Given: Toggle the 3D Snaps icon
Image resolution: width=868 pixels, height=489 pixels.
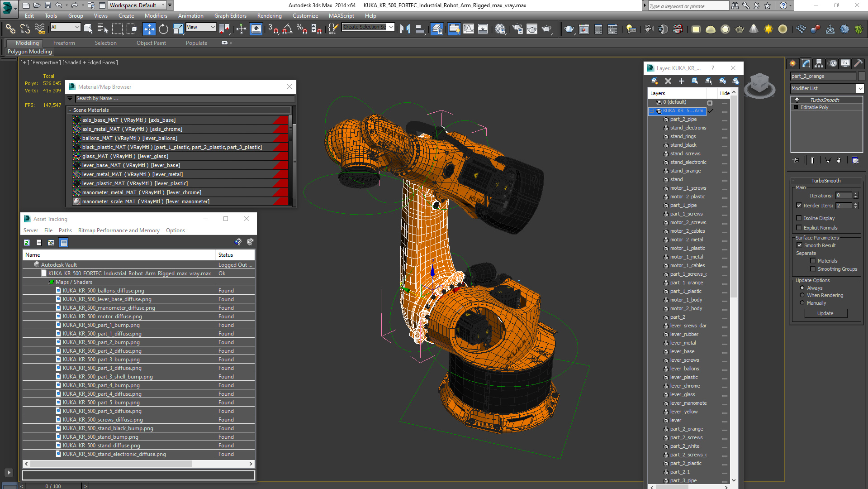Looking at the screenshot, I should 273,29.
